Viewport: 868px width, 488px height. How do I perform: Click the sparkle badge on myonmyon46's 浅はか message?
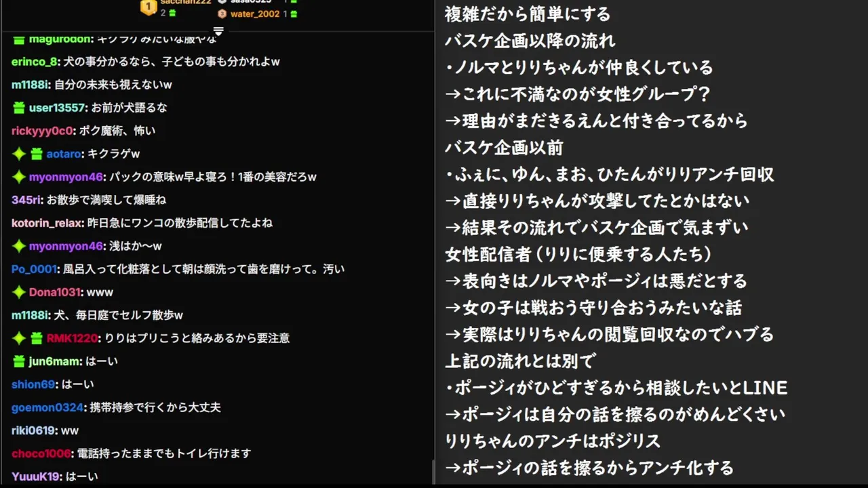(x=18, y=246)
